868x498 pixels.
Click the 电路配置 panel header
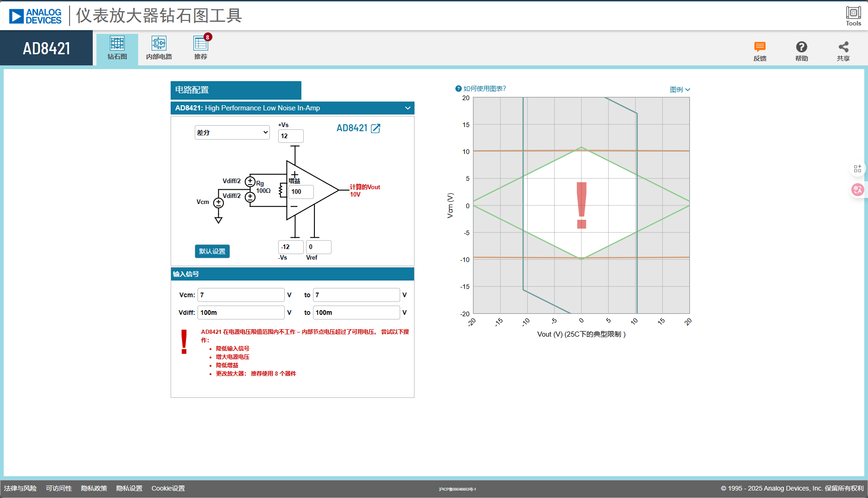[236, 90]
